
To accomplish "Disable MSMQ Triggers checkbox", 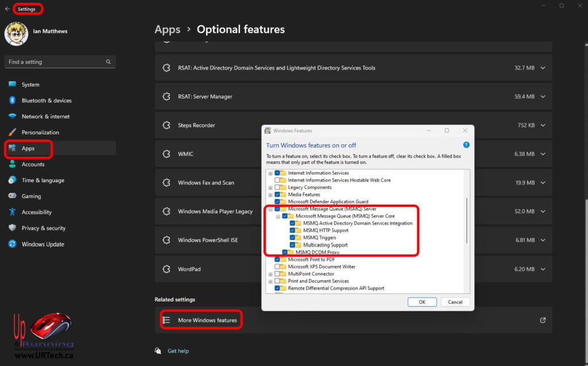I will coord(293,238).
